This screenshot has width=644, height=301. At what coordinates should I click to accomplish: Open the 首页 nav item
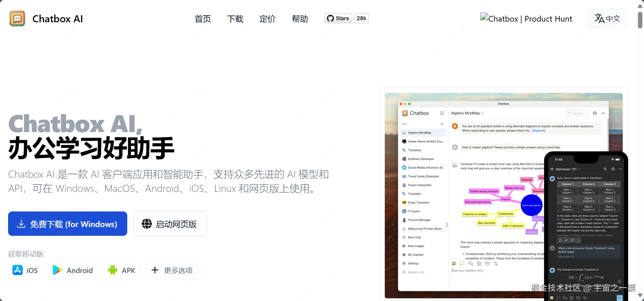[203, 19]
